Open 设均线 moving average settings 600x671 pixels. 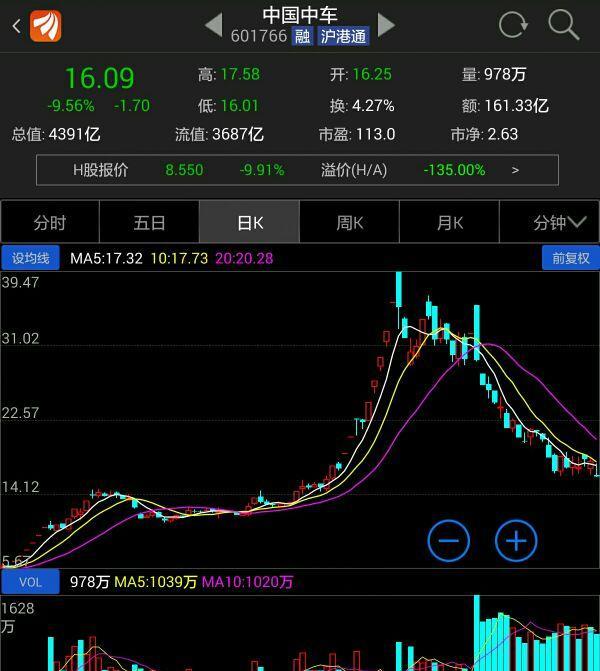(30, 258)
